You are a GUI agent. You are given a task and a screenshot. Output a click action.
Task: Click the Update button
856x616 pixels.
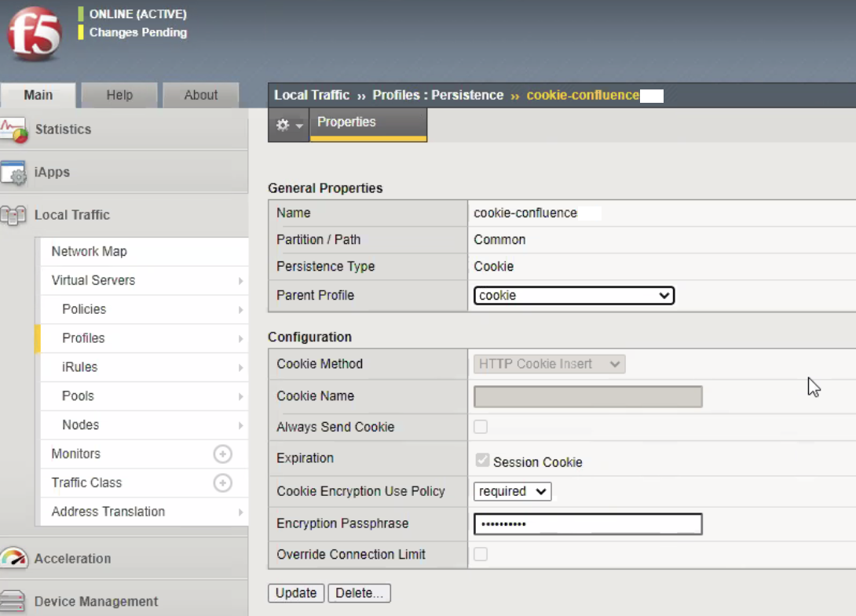tap(296, 593)
